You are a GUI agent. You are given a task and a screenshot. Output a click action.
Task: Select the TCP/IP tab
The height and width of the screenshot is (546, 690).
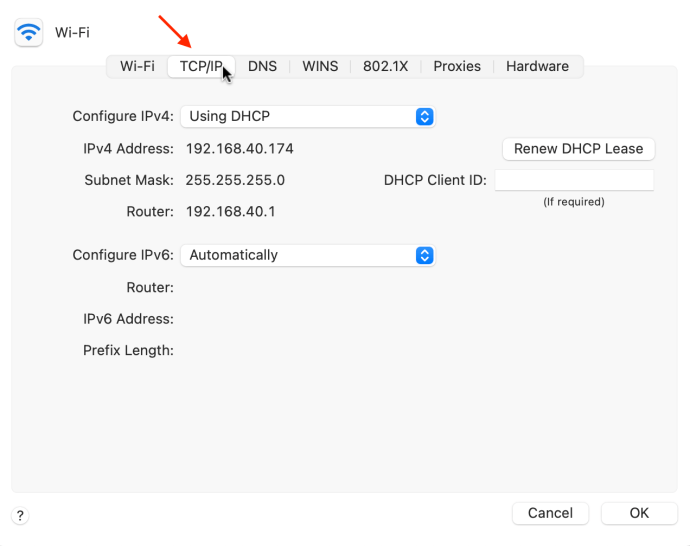(x=201, y=66)
